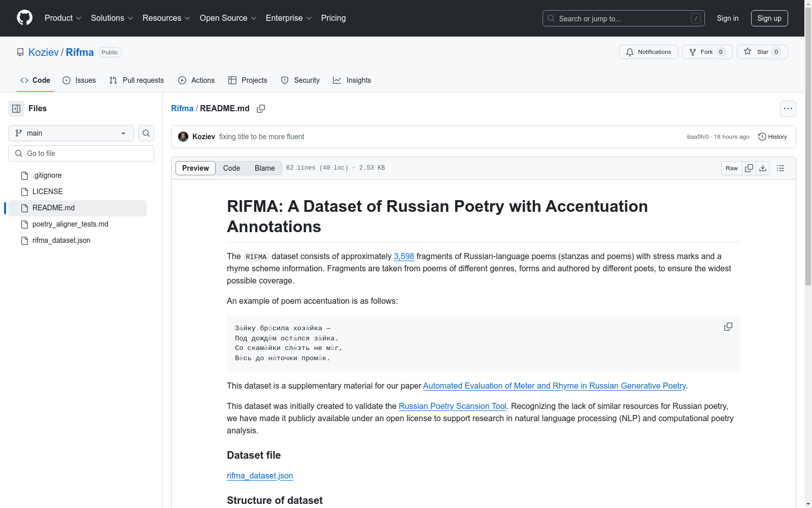Expand the Product navigation menu
This screenshot has height=508, width=812.
pyautogui.click(x=63, y=18)
